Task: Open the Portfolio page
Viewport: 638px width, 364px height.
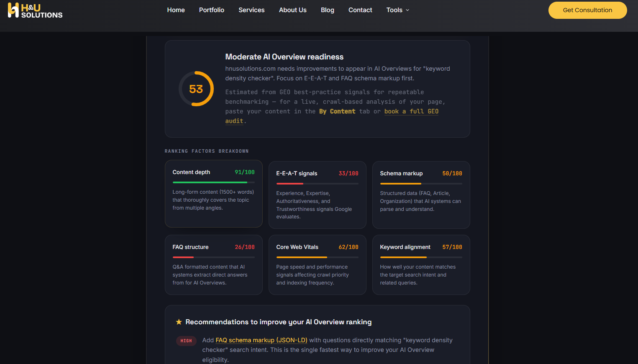Action: pos(212,10)
